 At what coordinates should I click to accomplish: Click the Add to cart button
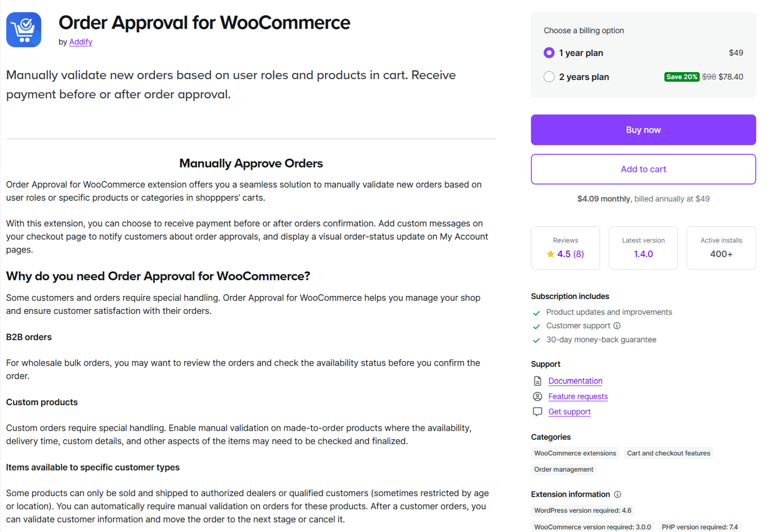643,169
